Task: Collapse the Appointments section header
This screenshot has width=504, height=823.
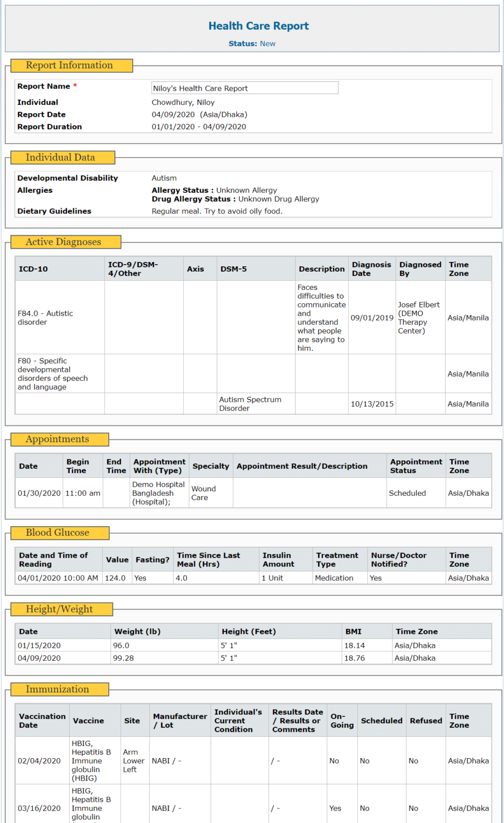Action: click(59, 439)
